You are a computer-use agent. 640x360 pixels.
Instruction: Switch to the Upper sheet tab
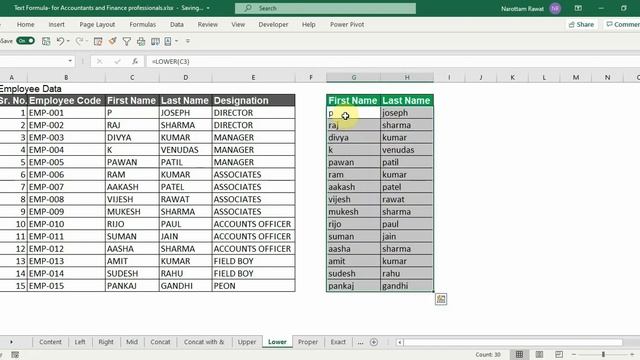(x=247, y=342)
